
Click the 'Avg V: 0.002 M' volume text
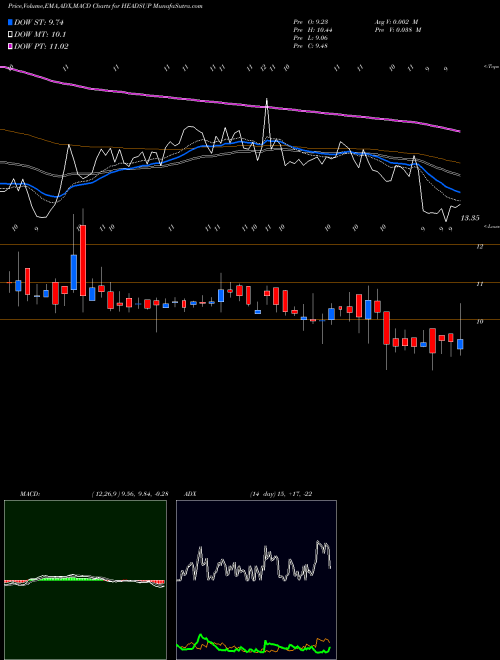(396, 22)
